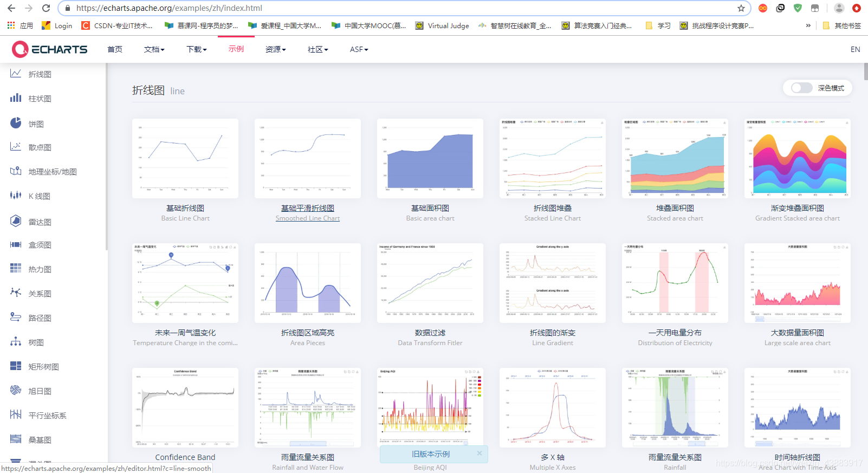Click the browser address bar
The width and height of the screenshot is (868, 473).
click(x=404, y=8)
